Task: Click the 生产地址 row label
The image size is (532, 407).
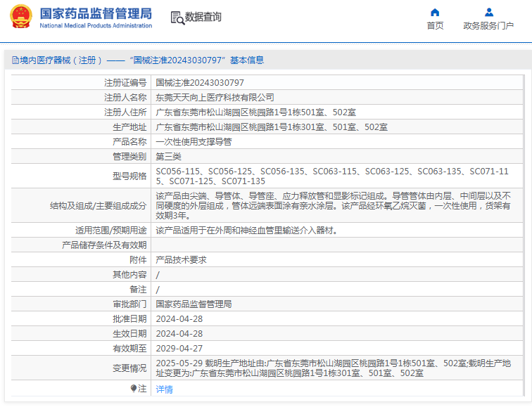Action: [x=129, y=127]
